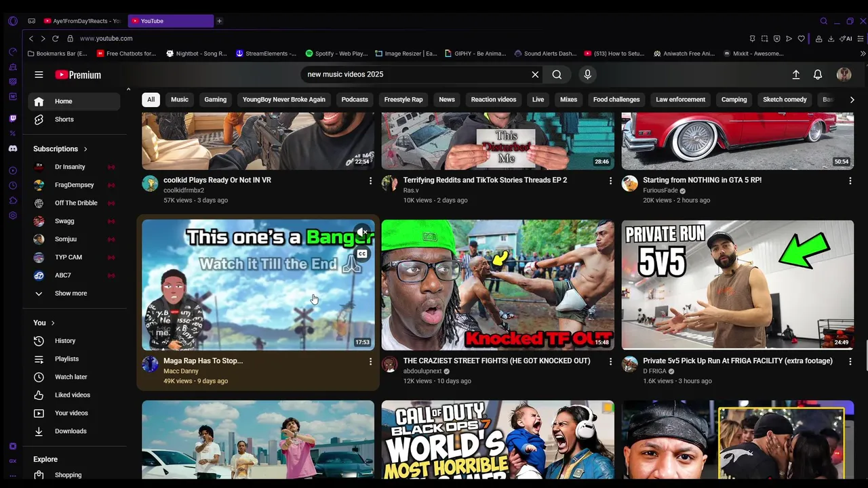This screenshot has width=868, height=488.
Task: Open the account avatar menu
Action: pyautogui.click(x=844, y=75)
